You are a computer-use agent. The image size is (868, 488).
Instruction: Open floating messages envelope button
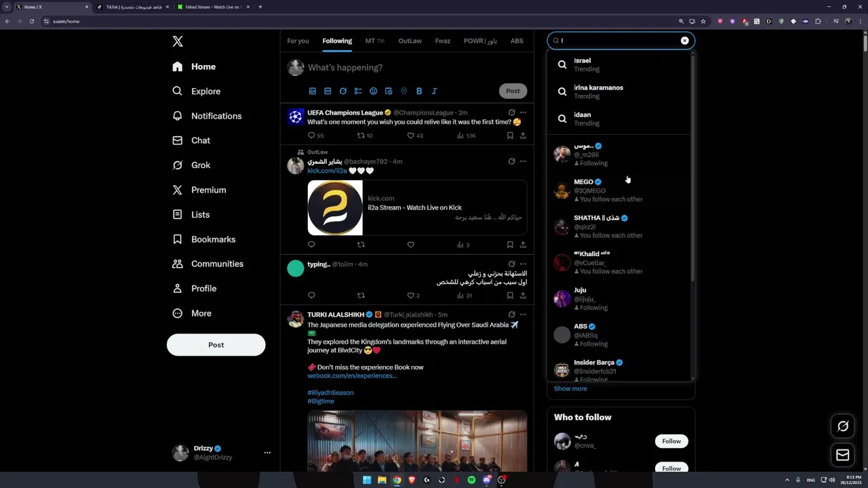pyautogui.click(x=843, y=455)
